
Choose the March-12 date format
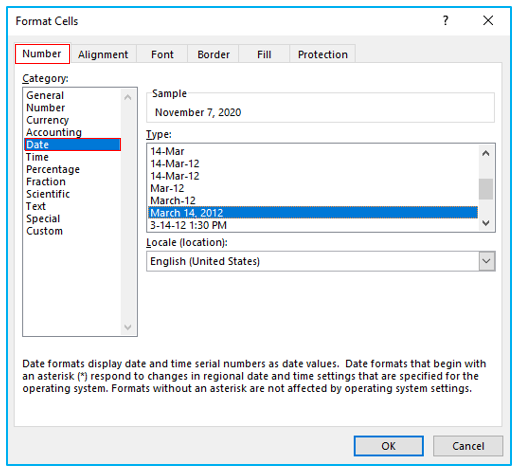pyautogui.click(x=313, y=201)
